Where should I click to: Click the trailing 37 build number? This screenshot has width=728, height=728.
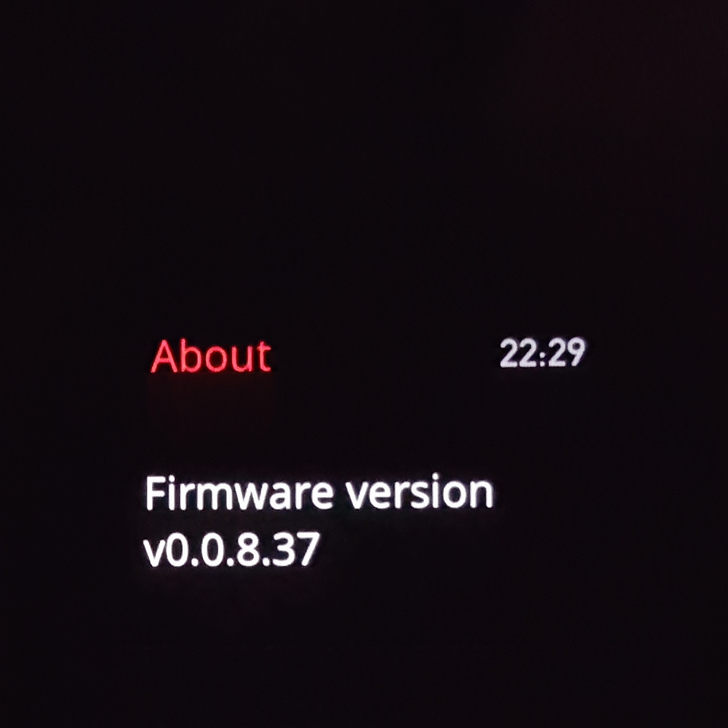click(x=299, y=549)
